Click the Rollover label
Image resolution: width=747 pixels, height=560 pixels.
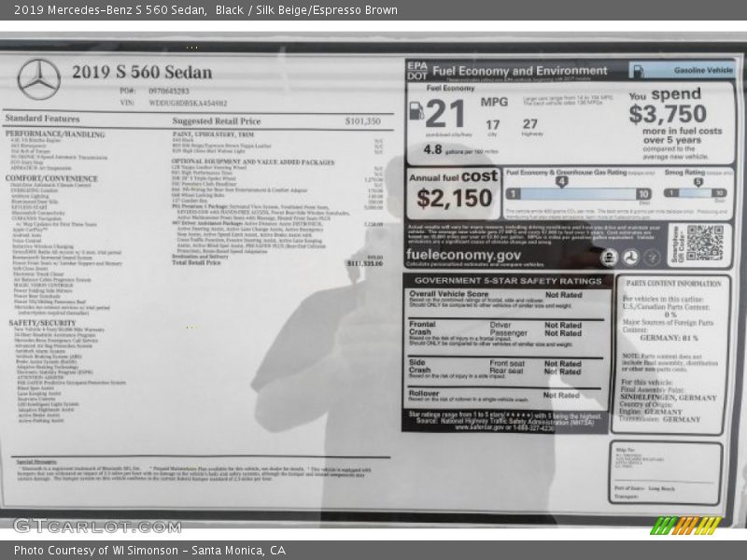424,393
